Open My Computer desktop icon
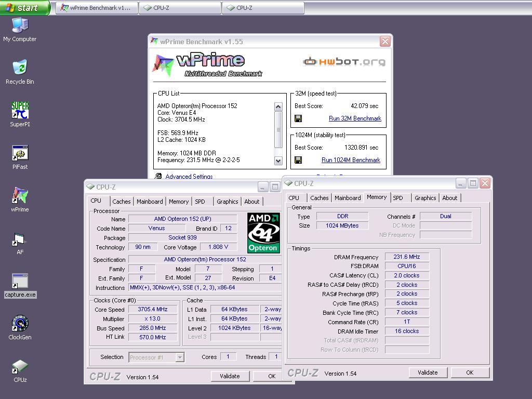The height and width of the screenshot is (399, 532). (20, 30)
